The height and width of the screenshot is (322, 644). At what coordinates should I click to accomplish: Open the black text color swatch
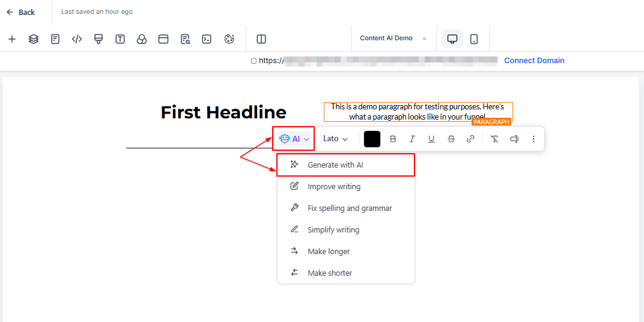coord(372,139)
